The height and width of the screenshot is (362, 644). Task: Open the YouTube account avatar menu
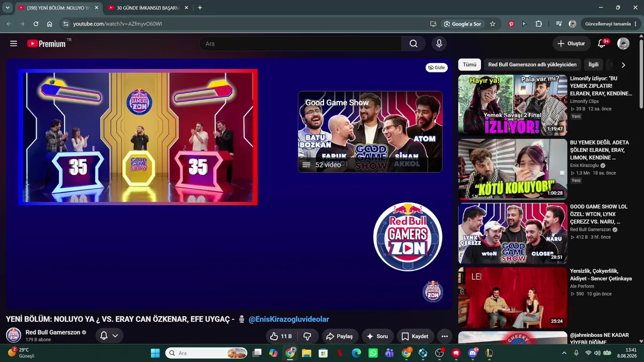pyautogui.click(x=623, y=44)
